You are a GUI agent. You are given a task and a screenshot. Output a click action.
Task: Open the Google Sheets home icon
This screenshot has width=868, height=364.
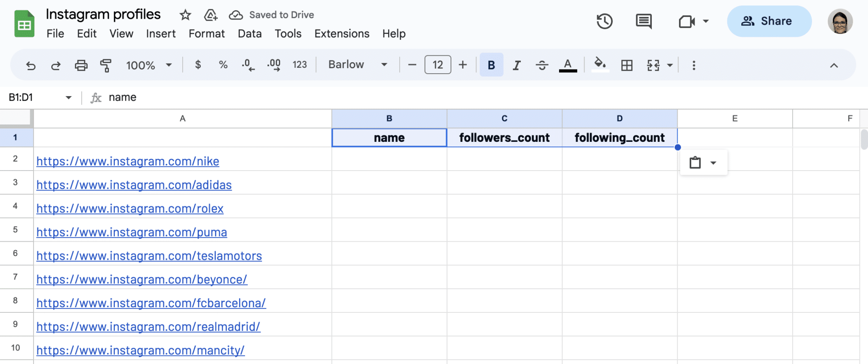click(x=24, y=24)
